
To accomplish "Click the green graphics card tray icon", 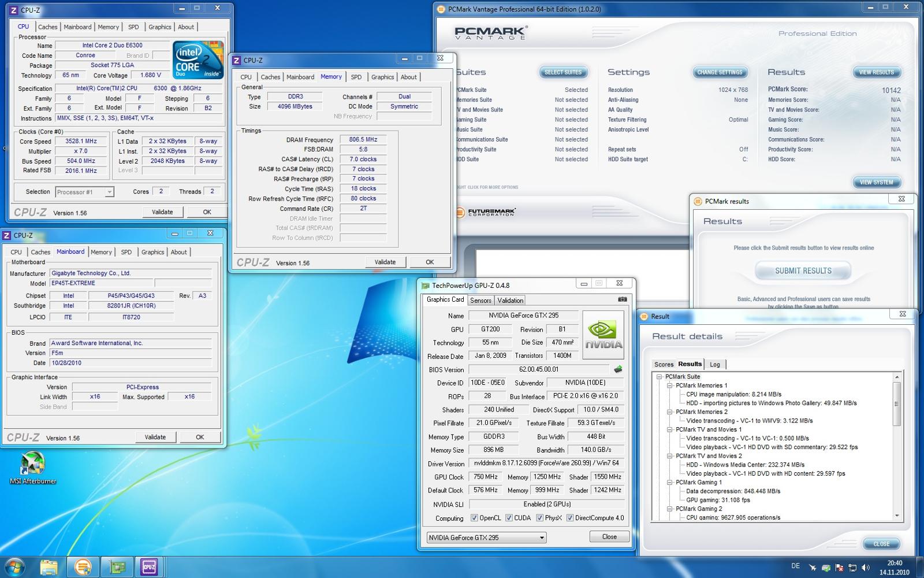I will tap(826, 568).
